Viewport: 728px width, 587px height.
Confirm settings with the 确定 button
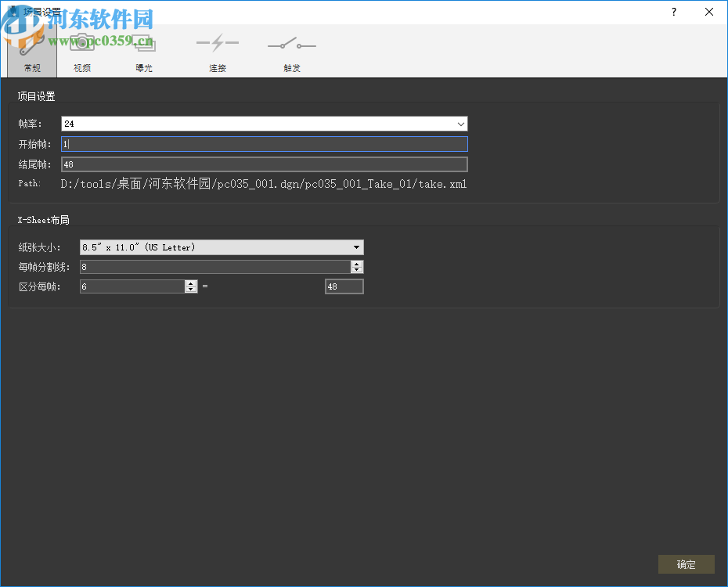pyautogui.click(x=686, y=564)
